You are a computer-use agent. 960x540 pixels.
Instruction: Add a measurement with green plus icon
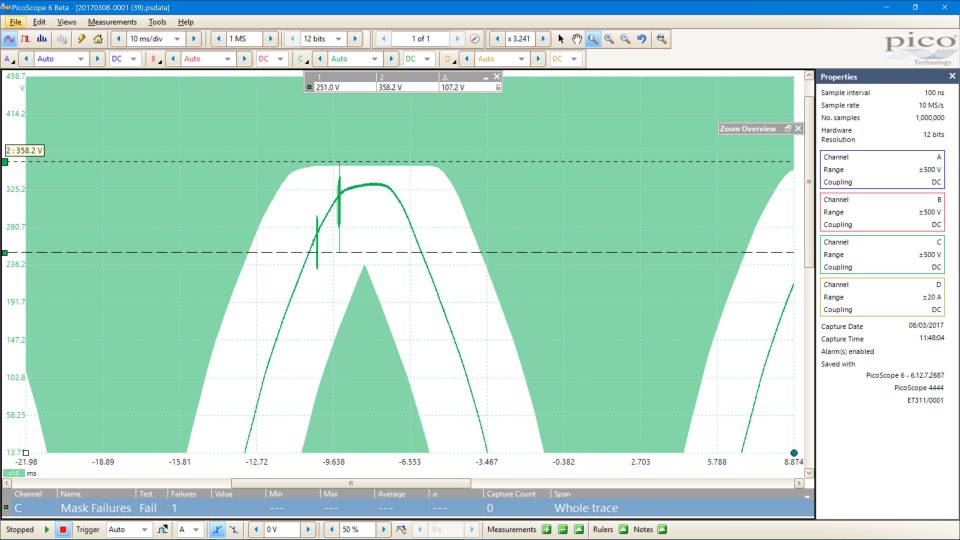(547, 529)
